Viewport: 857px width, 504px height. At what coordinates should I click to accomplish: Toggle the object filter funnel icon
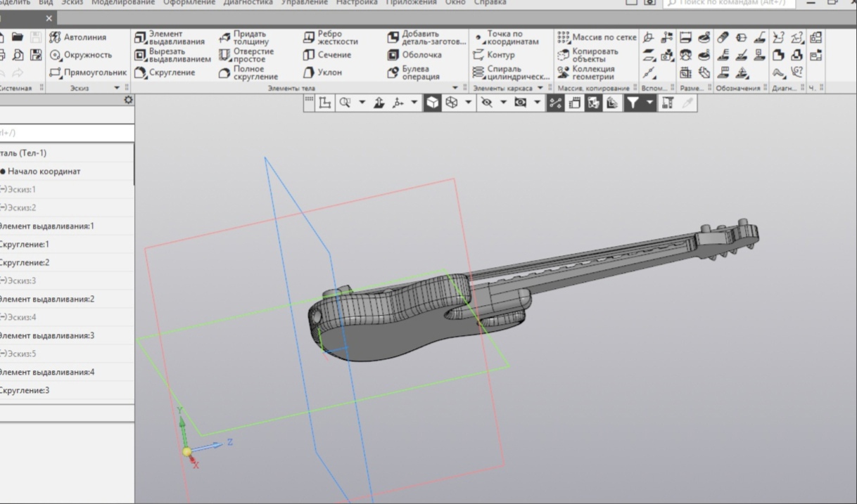tap(634, 103)
